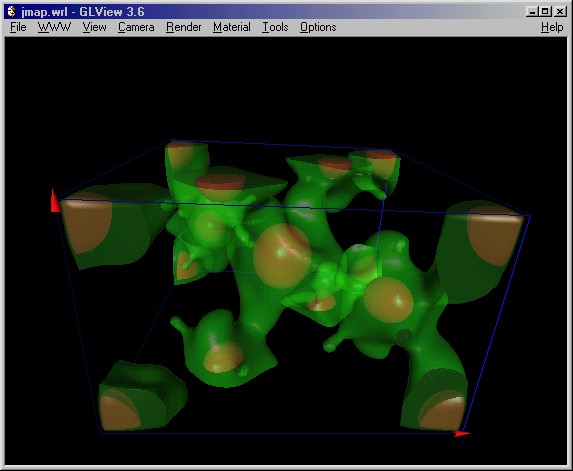Open the WWW menu
Screen dimensions: 573x471
click(54, 27)
